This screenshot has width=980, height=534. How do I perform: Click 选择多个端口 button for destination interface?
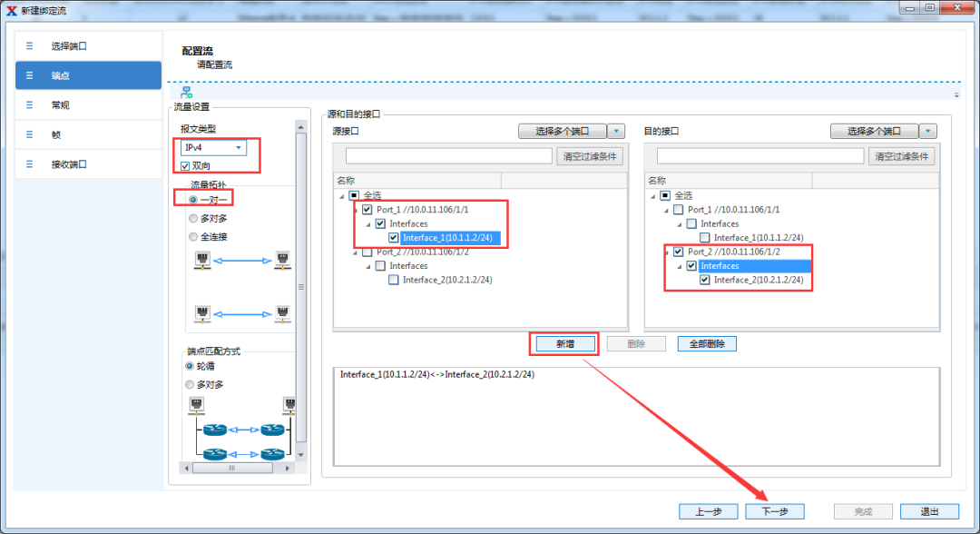(875, 132)
